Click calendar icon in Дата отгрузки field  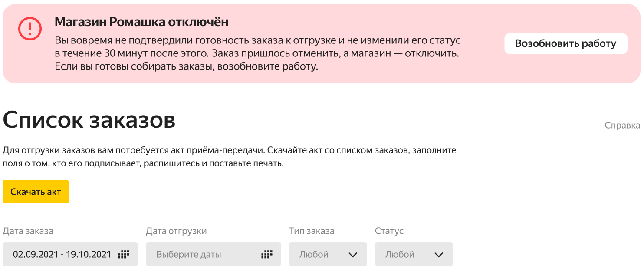267,254
